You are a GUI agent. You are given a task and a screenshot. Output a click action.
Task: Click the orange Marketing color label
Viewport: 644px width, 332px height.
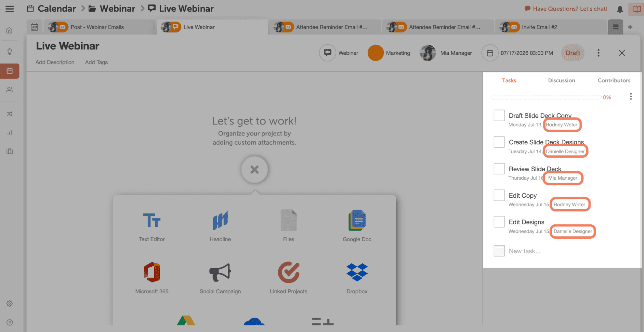(x=375, y=53)
